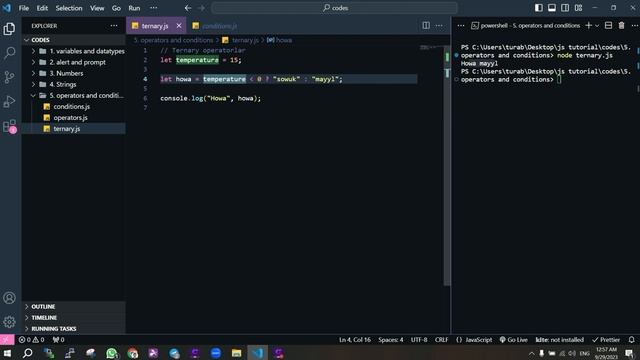Switch to the ternary.js editor tab

[x=155, y=26]
